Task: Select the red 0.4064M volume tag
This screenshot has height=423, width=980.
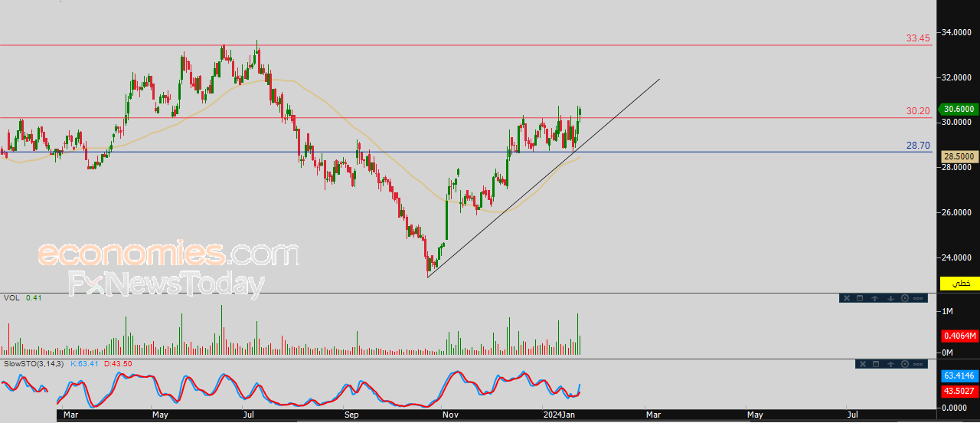Action: (x=959, y=336)
